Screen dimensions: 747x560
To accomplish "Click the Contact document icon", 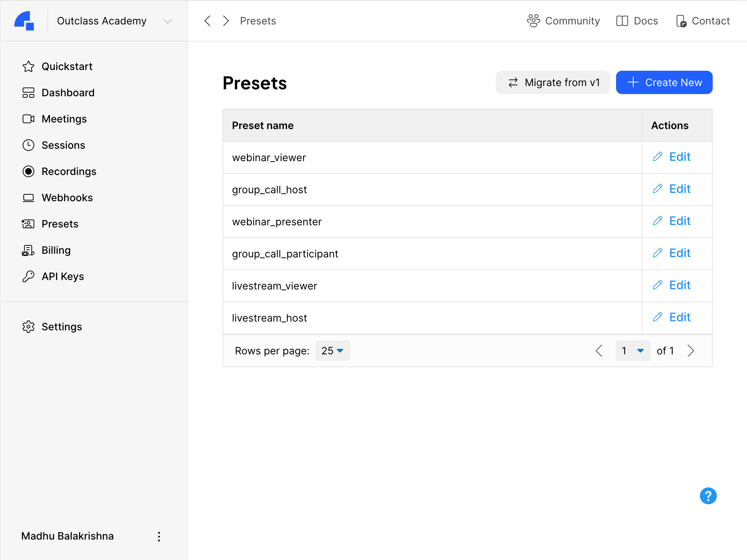I will [x=681, y=21].
